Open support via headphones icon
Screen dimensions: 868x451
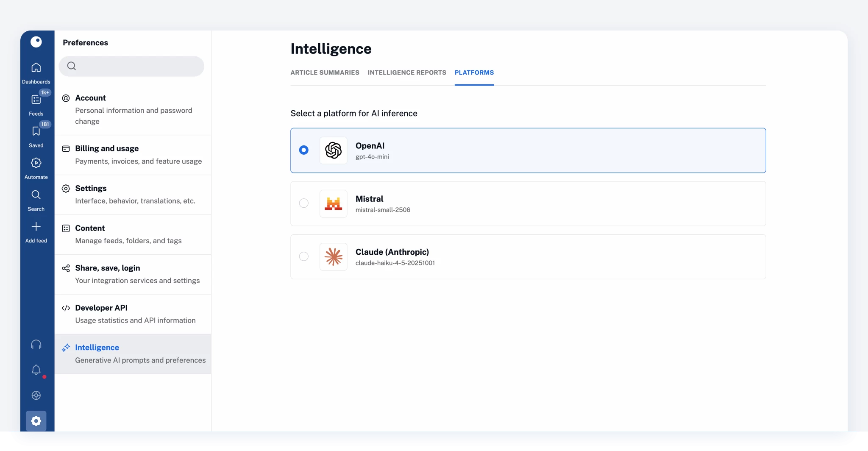(x=36, y=345)
